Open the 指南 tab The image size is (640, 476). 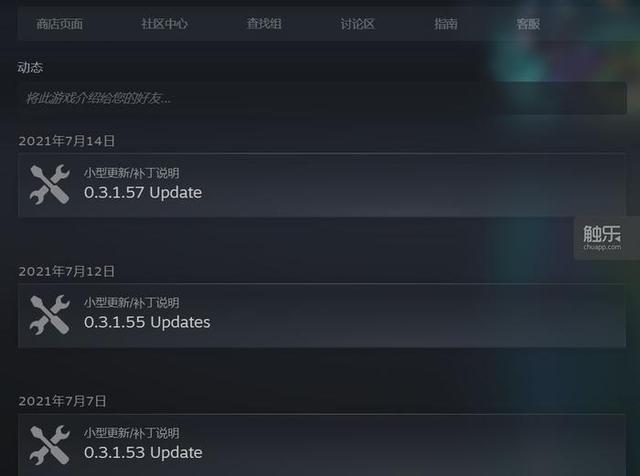tap(446, 24)
